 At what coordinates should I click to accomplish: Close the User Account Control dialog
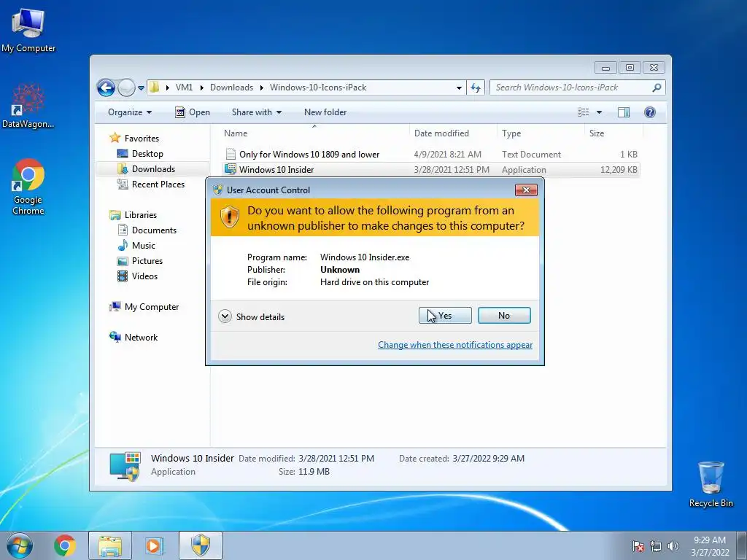(x=526, y=190)
